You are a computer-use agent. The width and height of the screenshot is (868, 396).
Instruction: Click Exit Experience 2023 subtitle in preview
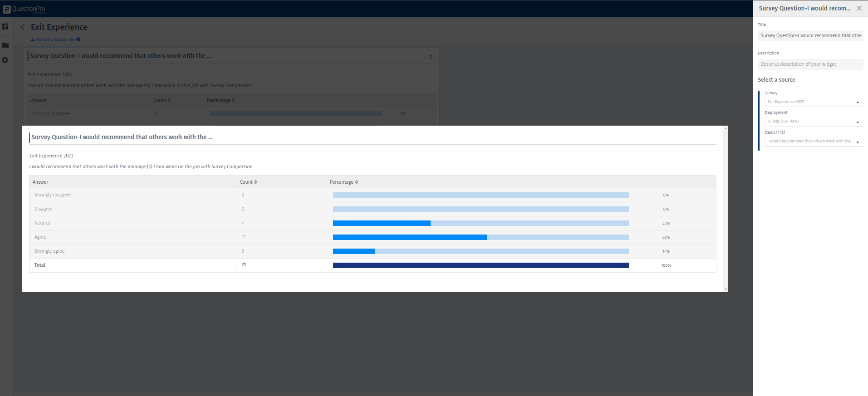click(x=51, y=156)
